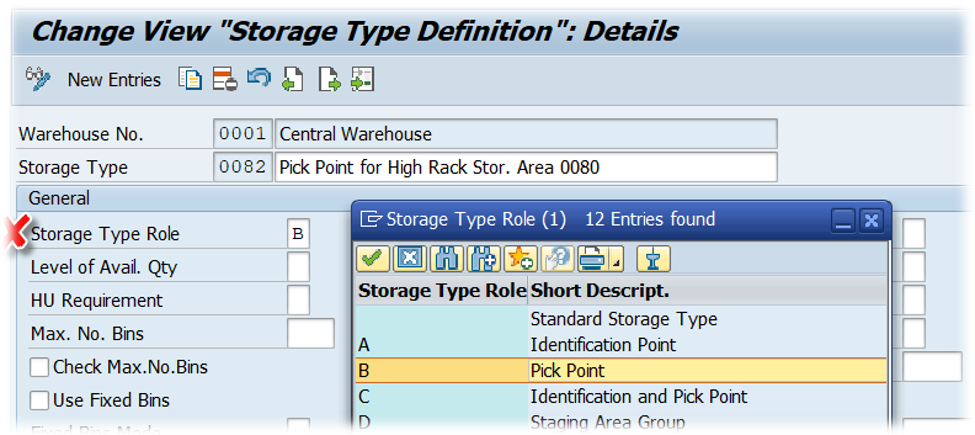Click the pin dialog icon

[x=654, y=260]
